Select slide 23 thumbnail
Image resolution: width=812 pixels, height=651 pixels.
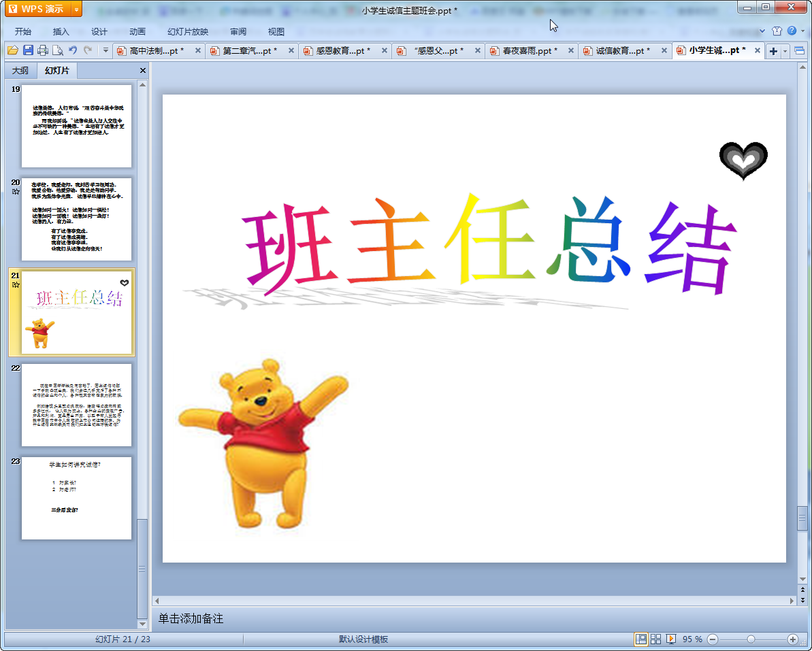[x=77, y=498]
